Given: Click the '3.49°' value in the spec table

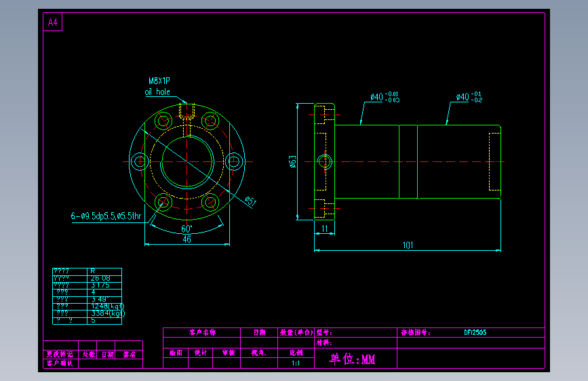Looking at the screenshot, I should [x=100, y=299].
